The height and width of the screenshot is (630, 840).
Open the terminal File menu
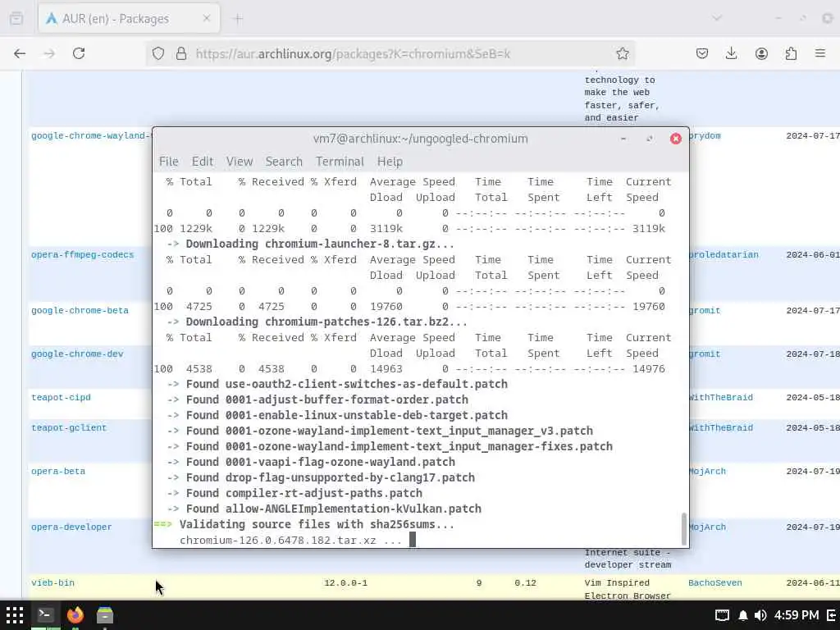[x=169, y=162]
